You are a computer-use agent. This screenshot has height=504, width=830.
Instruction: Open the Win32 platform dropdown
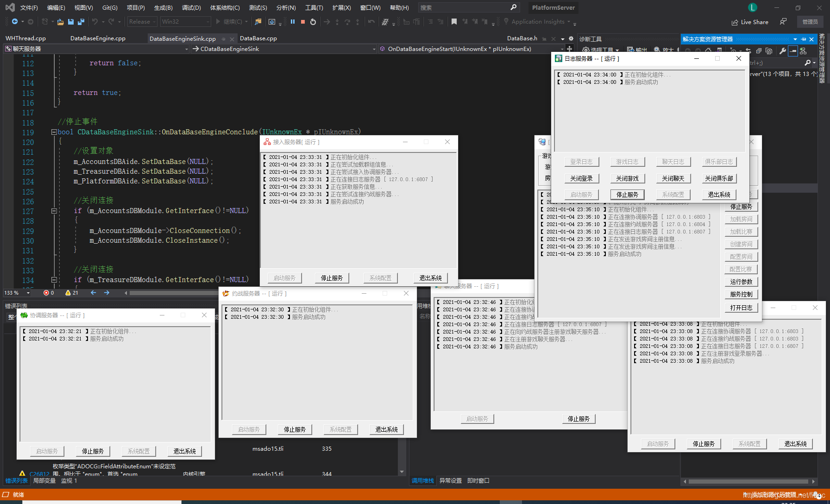point(185,22)
